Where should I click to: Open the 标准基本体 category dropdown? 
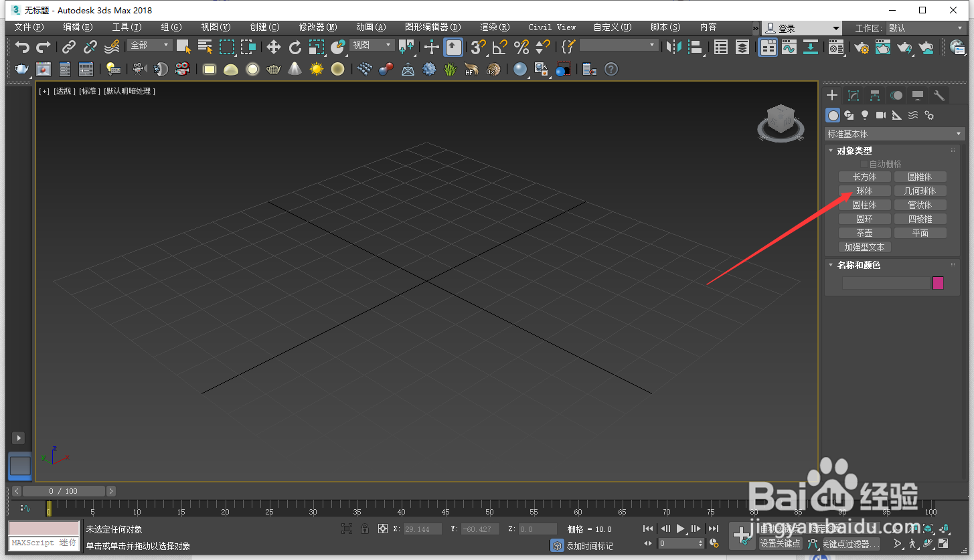pos(895,134)
